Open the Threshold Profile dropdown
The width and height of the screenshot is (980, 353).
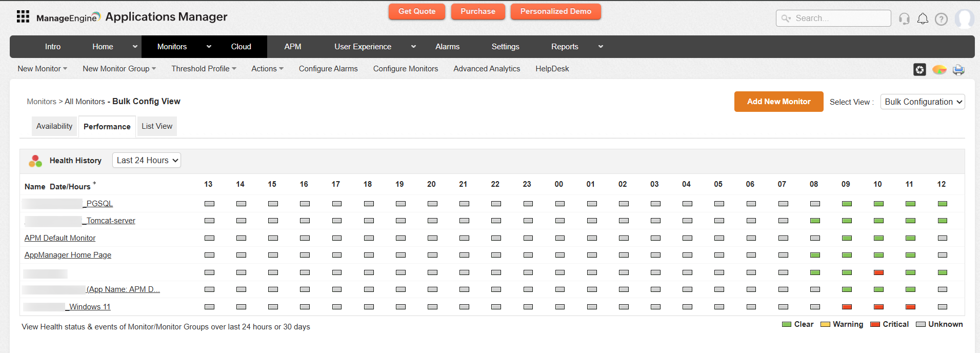tap(204, 69)
